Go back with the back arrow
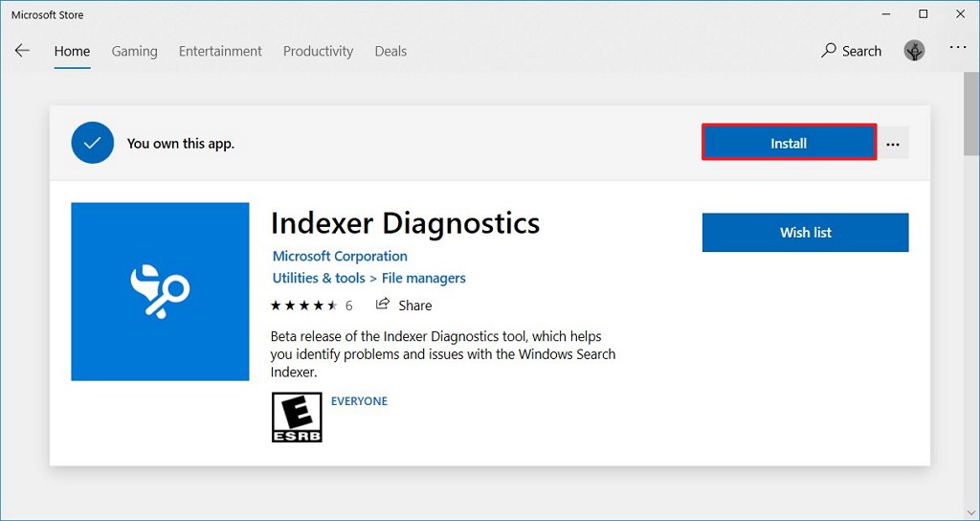The width and height of the screenshot is (980, 521). pos(23,51)
